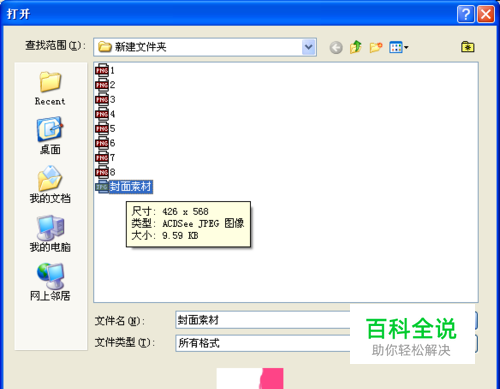Viewport: 500px width, 389px height.
Task: Select PNG file named 4
Action: click(x=105, y=114)
